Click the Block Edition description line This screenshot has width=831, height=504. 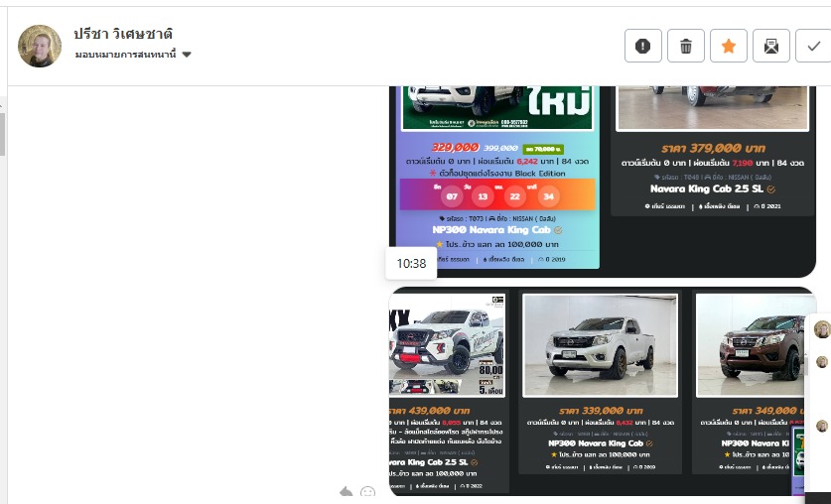click(497, 173)
